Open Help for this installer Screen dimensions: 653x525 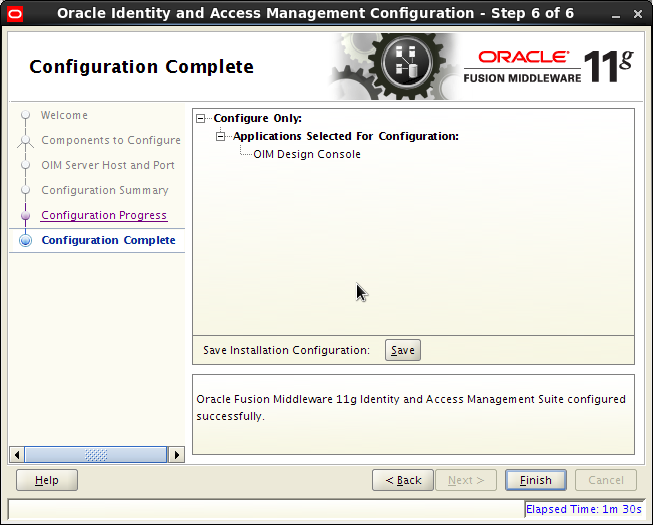click(x=47, y=480)
